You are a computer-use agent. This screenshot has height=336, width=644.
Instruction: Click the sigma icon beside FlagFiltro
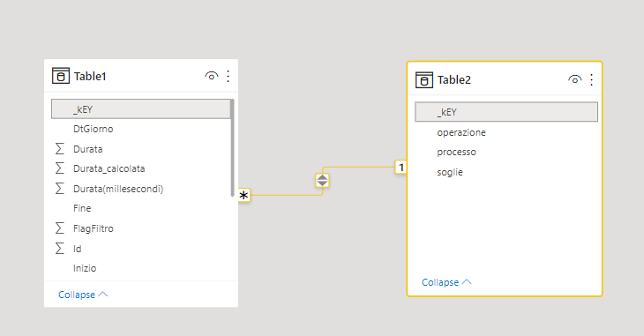coord(60,228)
